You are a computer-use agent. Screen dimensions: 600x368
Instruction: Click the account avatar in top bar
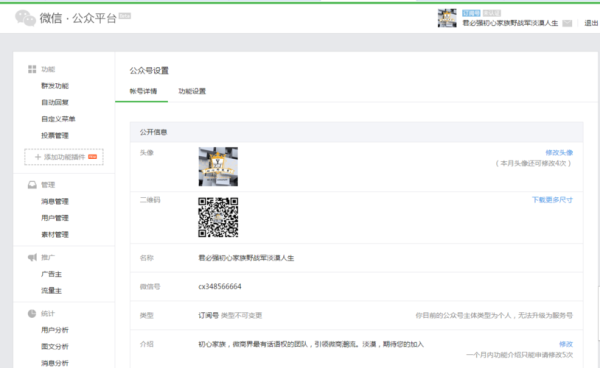(x=447, y=18)
